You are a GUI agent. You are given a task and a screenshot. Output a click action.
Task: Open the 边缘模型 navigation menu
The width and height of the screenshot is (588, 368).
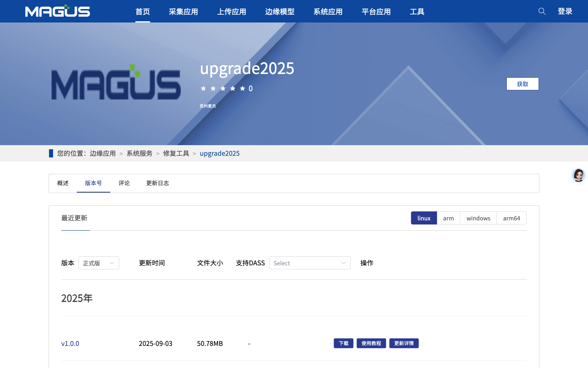(x=280, y=11)
